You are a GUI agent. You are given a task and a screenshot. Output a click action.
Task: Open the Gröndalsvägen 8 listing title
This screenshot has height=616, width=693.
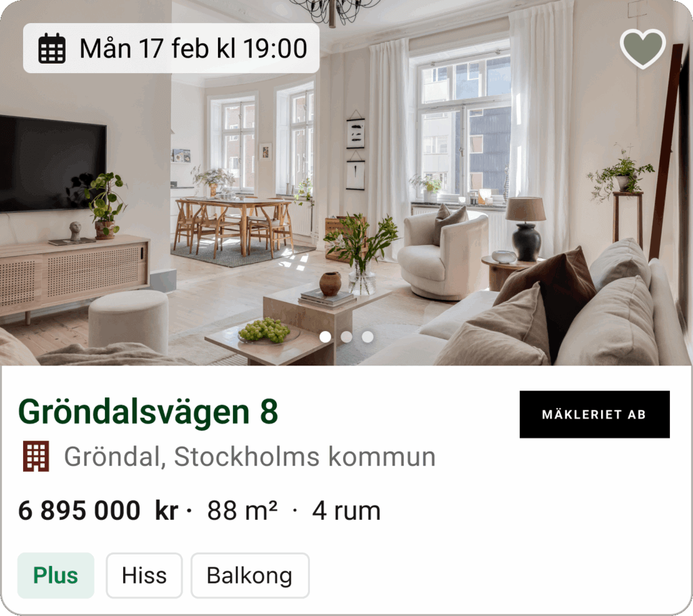[148, 412]
